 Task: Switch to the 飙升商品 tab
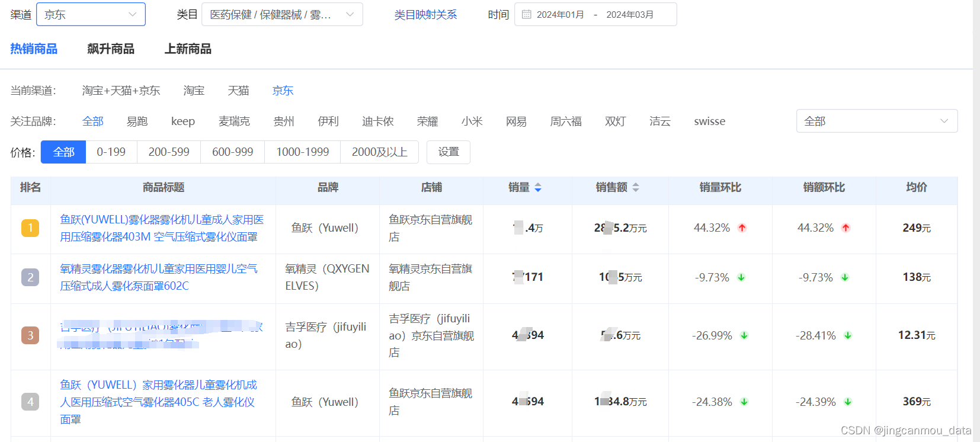111,49
